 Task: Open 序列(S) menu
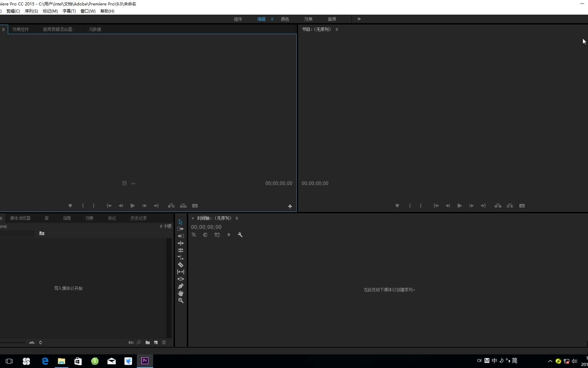pos(31,11)
